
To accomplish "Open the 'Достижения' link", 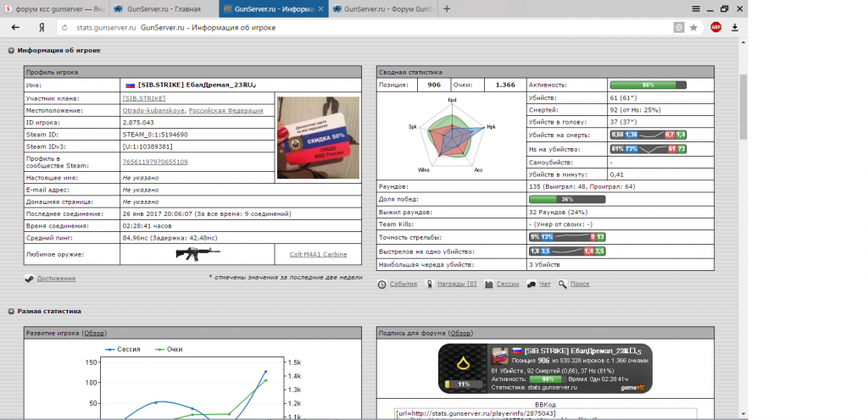I will 55,278.
